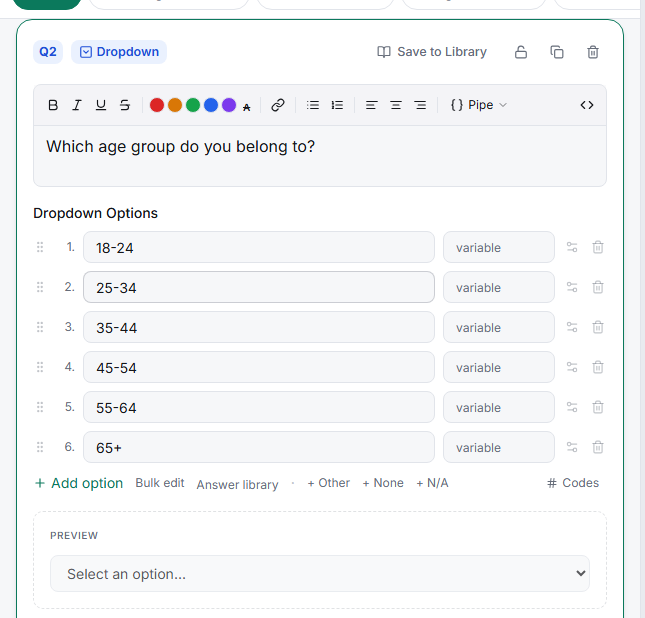Insert a numbered list
645x618 pixels.
pyautogui.click(x=337, y=105)
